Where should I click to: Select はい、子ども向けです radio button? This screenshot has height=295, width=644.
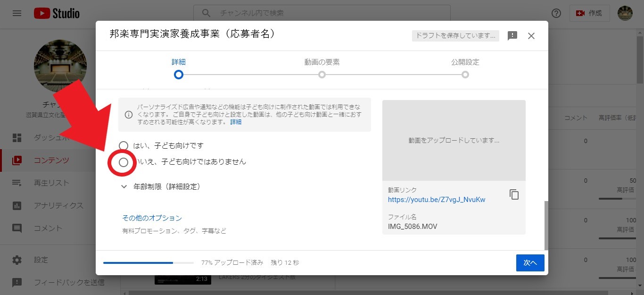click(124, 145)
